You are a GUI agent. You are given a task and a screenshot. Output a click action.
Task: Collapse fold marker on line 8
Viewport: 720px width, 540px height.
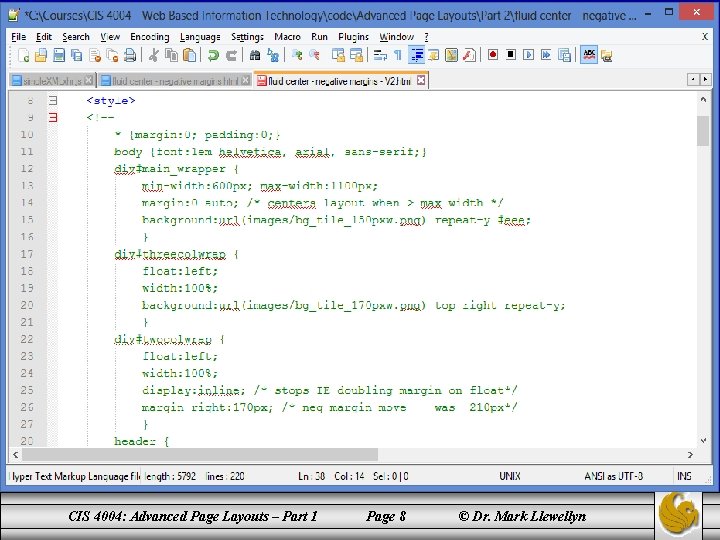coord(53,100)
